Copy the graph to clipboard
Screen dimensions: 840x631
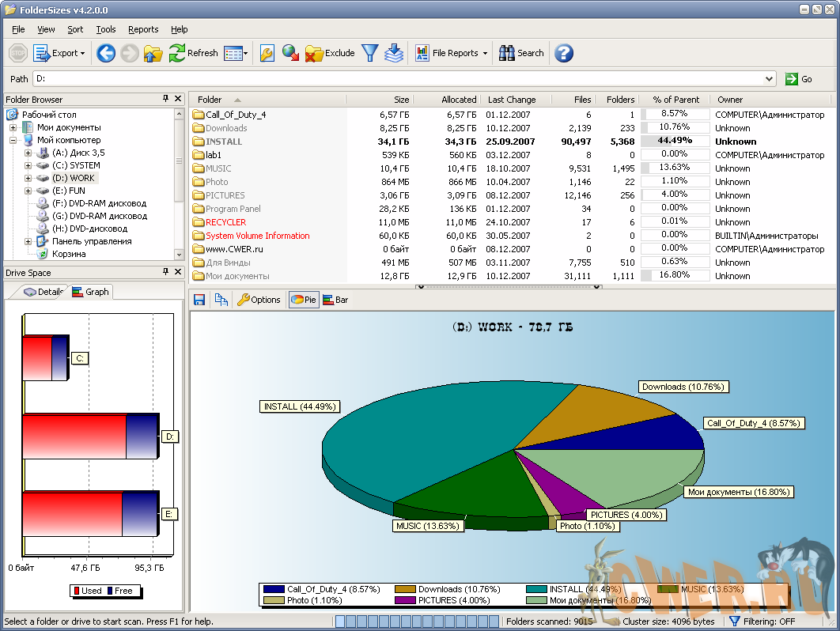(x=221, y=300)
